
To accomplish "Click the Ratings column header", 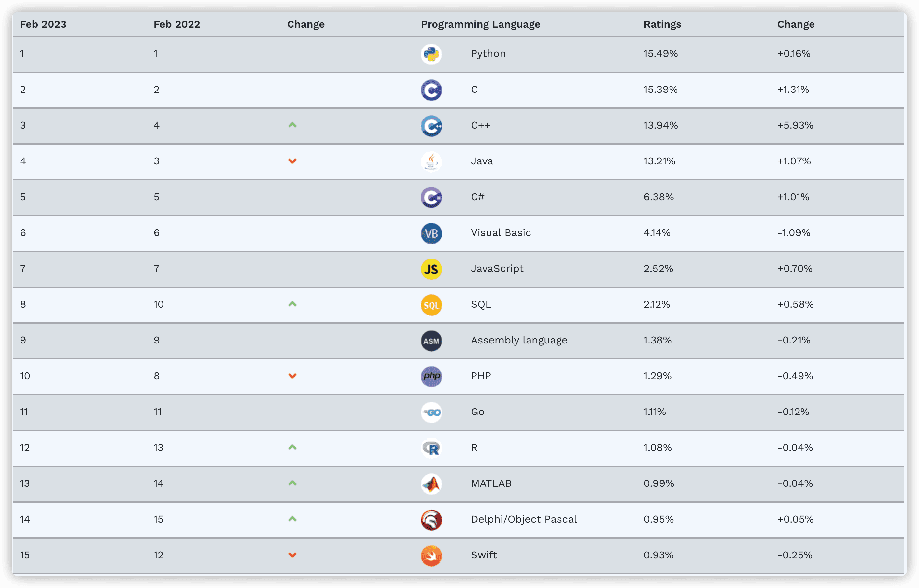I will [x=662, y=24].
